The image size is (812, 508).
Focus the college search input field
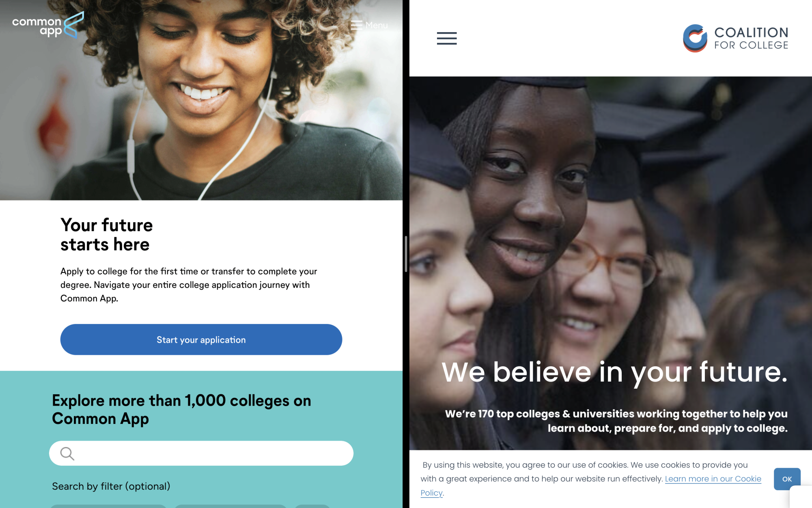(201, 453)
